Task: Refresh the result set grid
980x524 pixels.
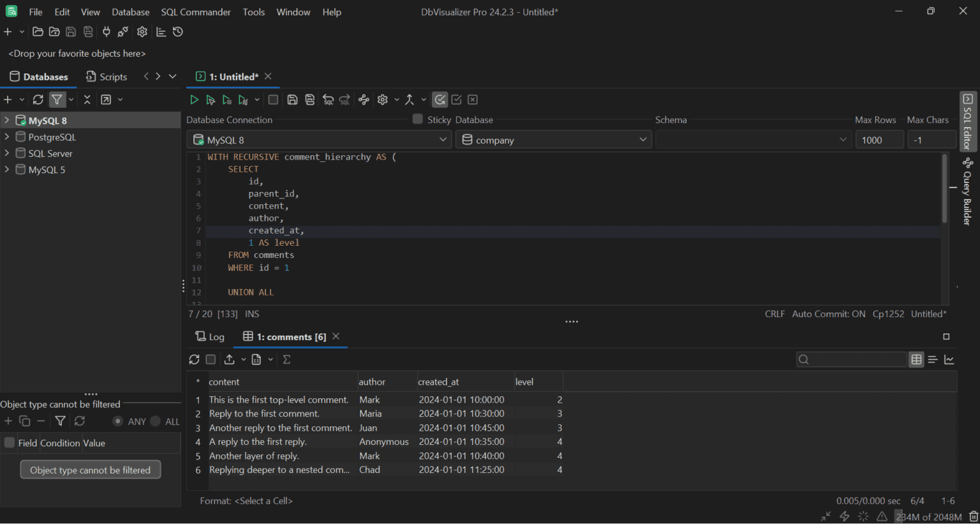Action: pyautogui.click(x=195, y=359)
